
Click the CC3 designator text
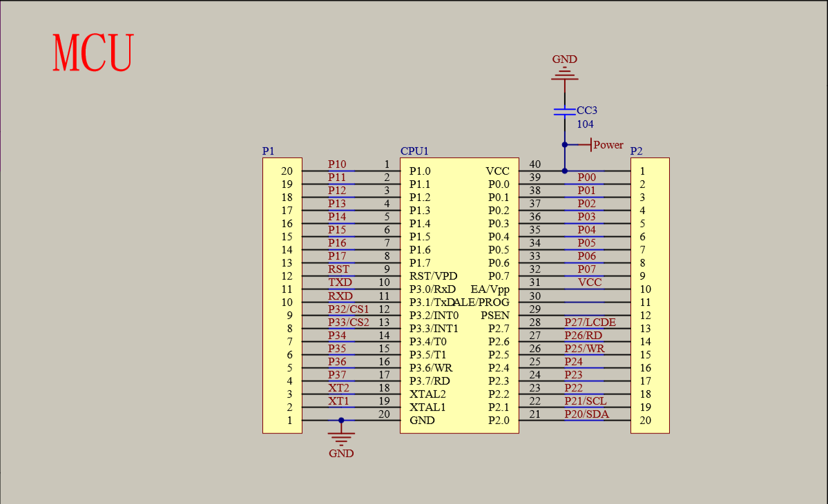tap(586, 110)
